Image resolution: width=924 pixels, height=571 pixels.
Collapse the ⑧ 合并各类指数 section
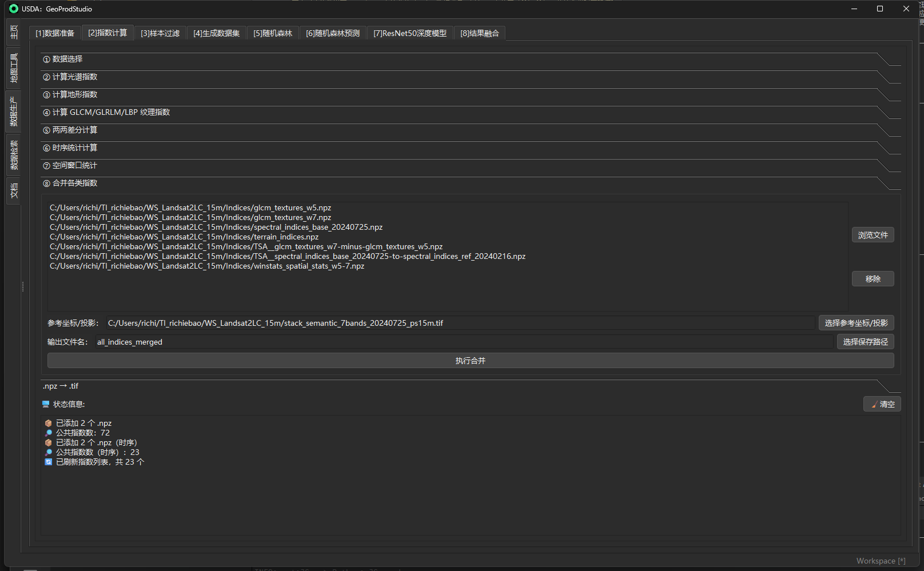[75, 183]
